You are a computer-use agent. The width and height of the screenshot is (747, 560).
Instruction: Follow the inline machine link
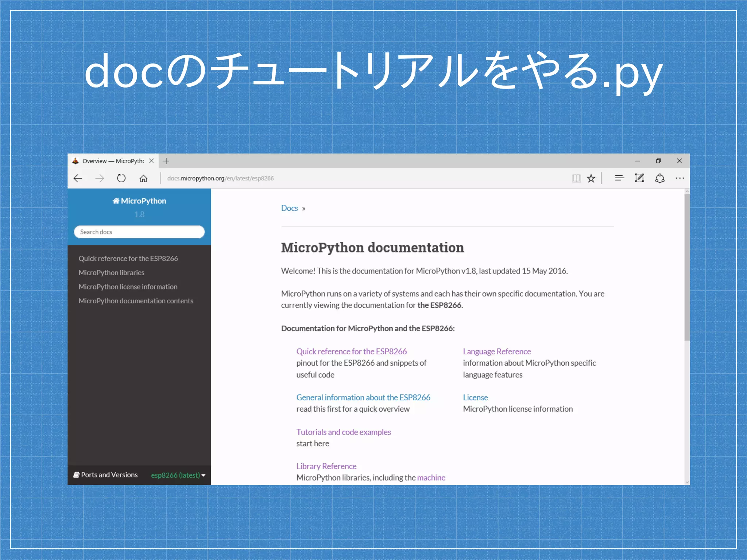click(x=431, y=478)
